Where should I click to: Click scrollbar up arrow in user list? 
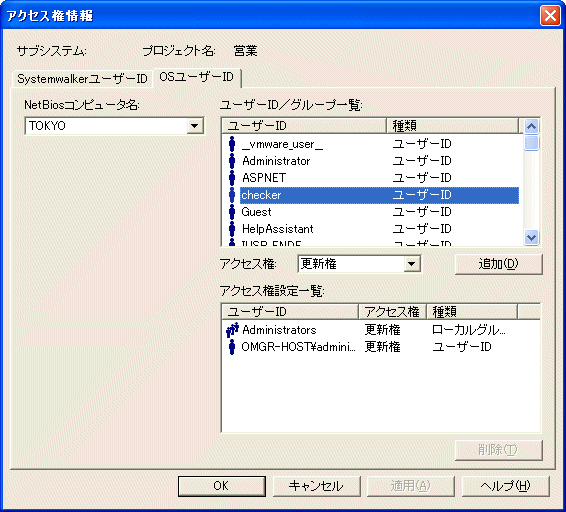click(x=531, y=127)
